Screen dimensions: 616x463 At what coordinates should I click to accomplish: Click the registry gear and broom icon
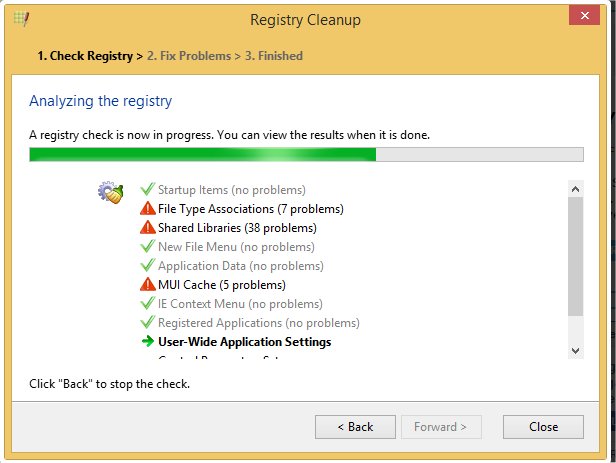tap(110, 192)
